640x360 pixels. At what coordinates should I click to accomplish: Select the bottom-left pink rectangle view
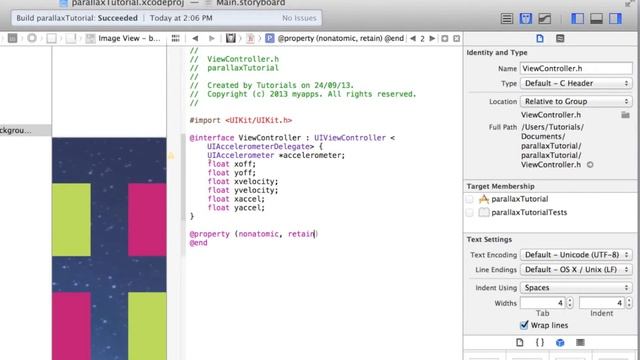click(x=71, y=326)
